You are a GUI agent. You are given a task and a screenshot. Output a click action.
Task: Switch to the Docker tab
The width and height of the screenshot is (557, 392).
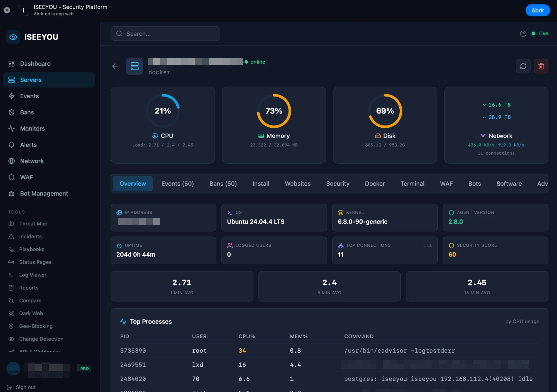tap(375, 184)
